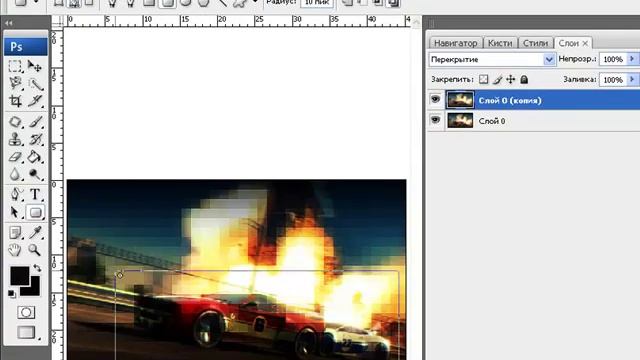Toggle lock all padlock icon
Image resolution: width=640 pixels, height=360 pixels.
(524, 80)
